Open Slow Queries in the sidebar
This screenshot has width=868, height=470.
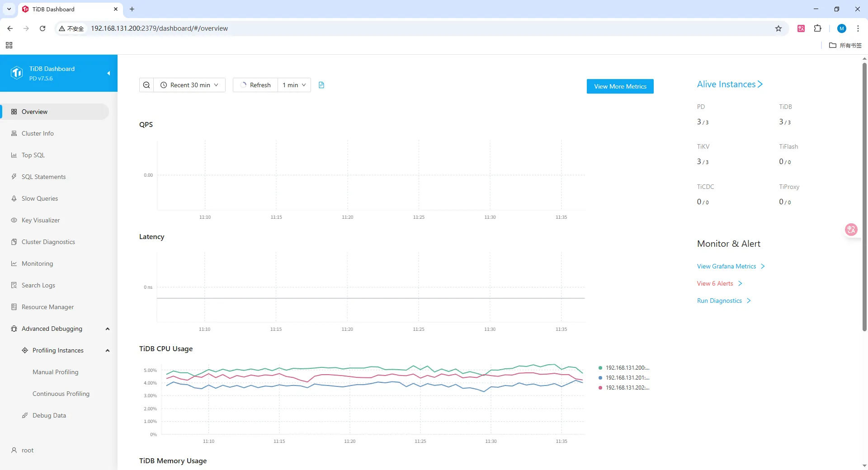click(40, 198)
